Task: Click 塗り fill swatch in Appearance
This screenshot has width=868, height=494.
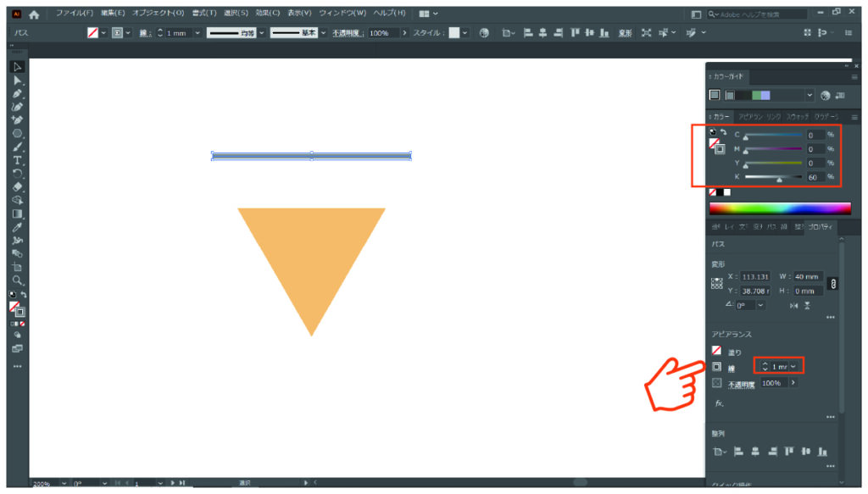Action: [716, 350]
